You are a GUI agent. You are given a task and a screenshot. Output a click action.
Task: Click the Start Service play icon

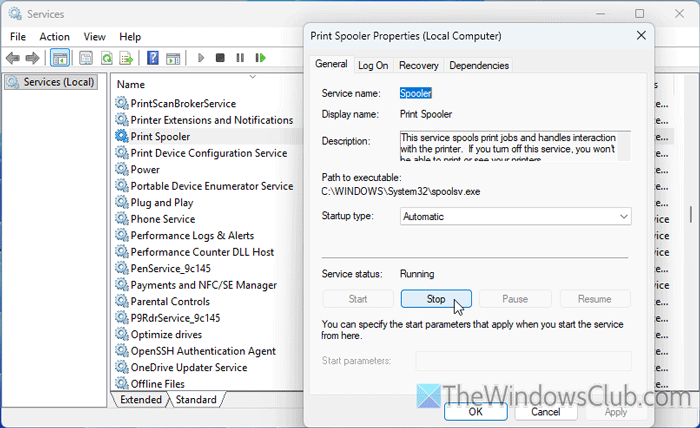(x=200, y=58)
